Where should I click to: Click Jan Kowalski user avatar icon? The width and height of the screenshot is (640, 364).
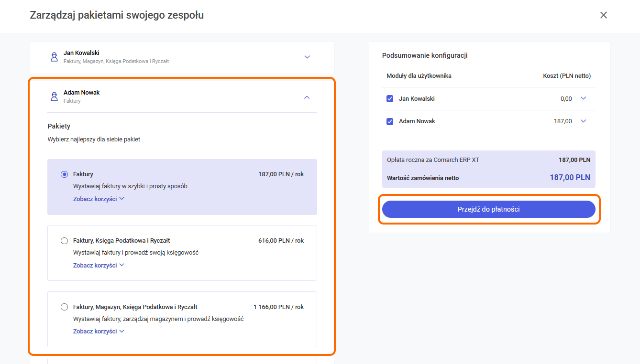[54, 57]
